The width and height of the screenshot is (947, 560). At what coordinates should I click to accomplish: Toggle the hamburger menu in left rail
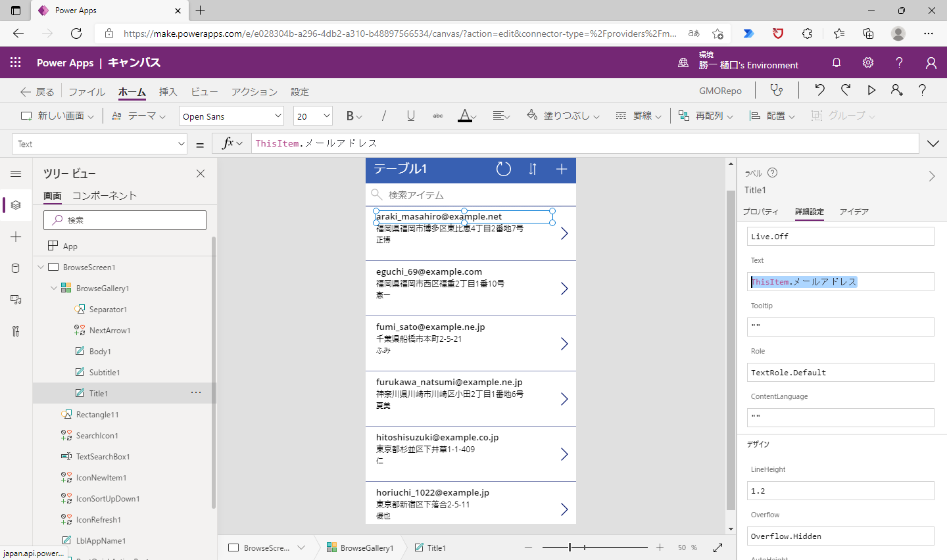point(16,174)
